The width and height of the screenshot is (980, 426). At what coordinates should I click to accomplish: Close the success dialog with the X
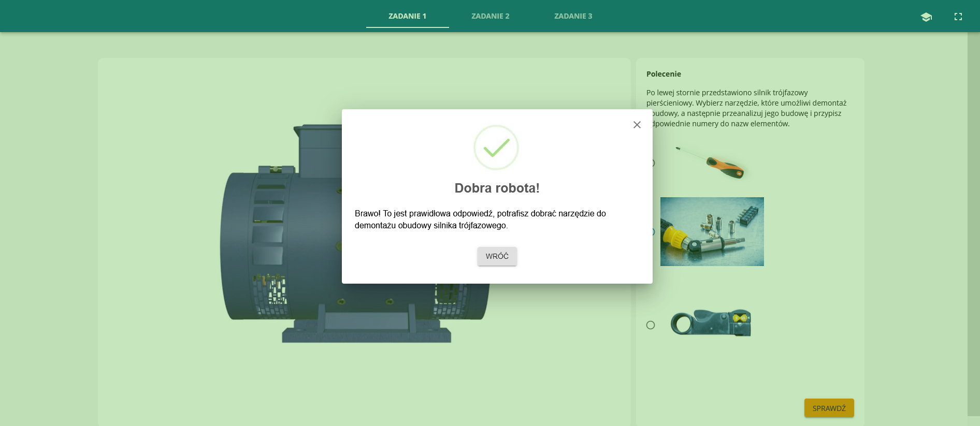click(637, 125)
